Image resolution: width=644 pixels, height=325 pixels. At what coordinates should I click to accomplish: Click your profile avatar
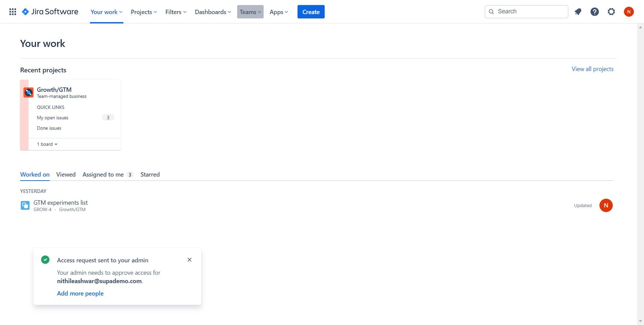pos(629,11)
